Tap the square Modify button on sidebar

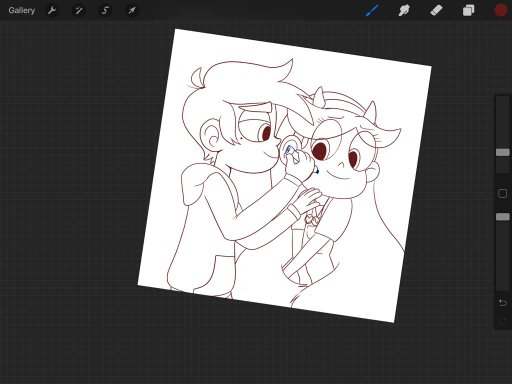click(x=502, y=193)
